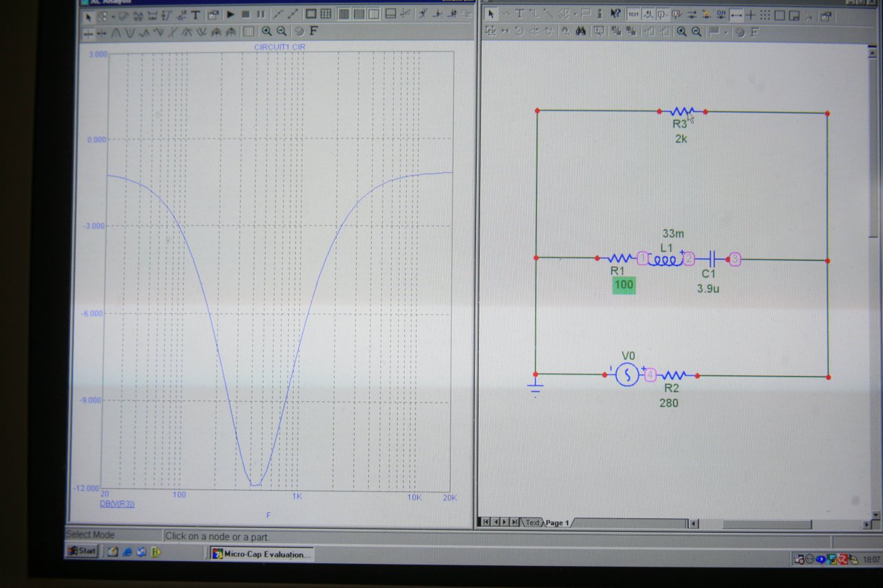Zoom in on the AC analysis plot
The height and width of the screenshot is (588, 883).
coord(266,31)
